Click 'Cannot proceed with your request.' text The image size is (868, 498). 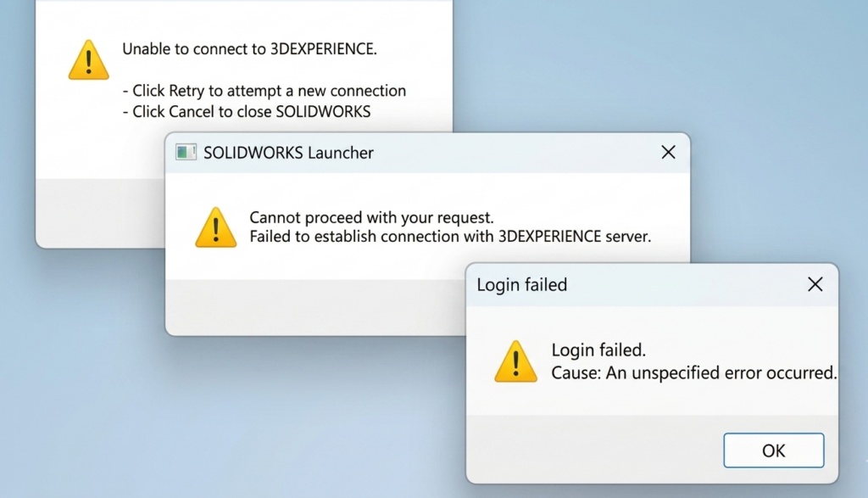coord(371,217)
